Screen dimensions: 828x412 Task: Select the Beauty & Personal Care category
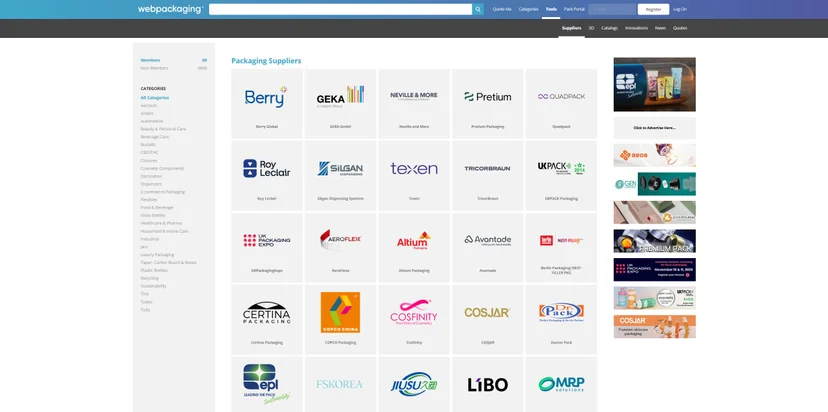[163, 129]
